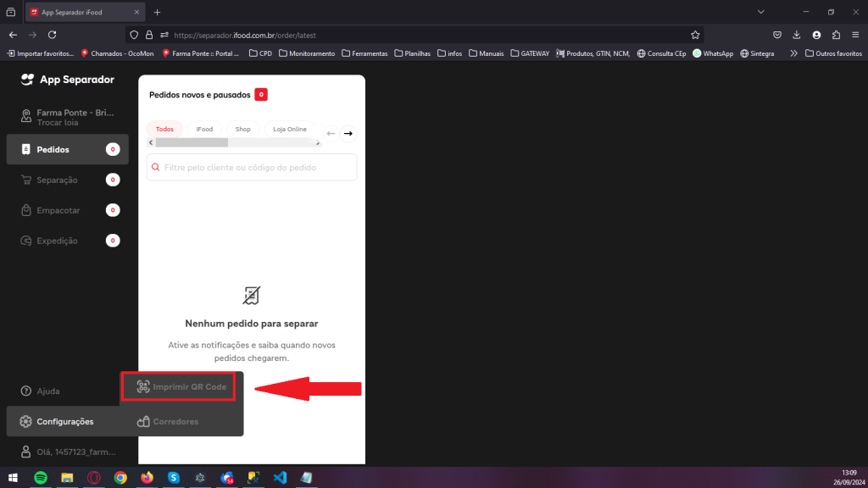Open the Separação section
Screen dimensions: 868x488
[x=68, y=180]
